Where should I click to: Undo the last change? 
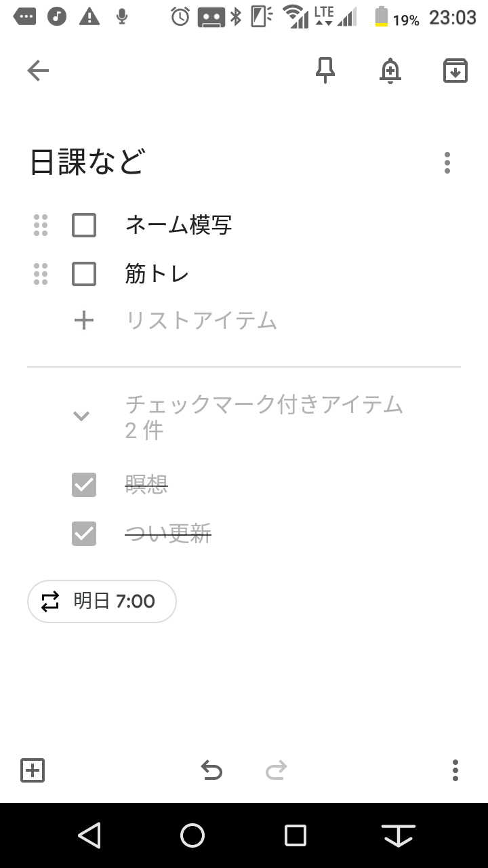tap(211, 770)
